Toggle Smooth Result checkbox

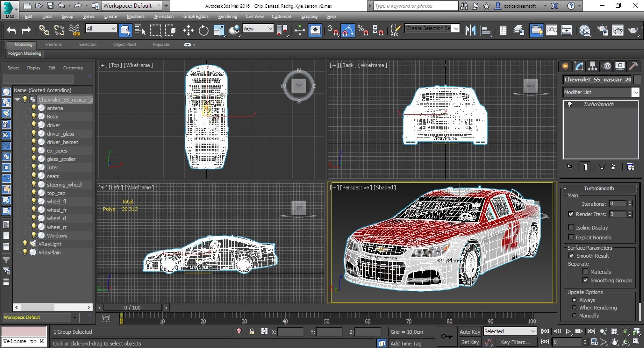(x=571, y=256)
